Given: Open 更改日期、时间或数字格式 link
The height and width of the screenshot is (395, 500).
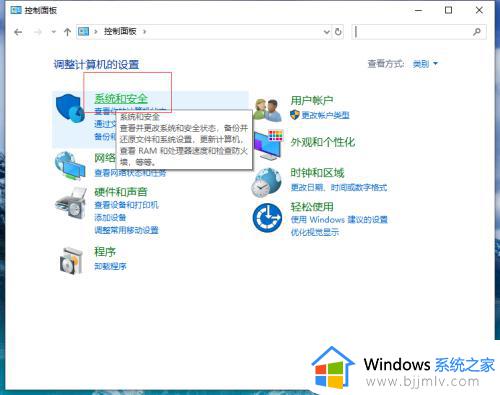Looking at the screenshot, I should tap(339, 188).
